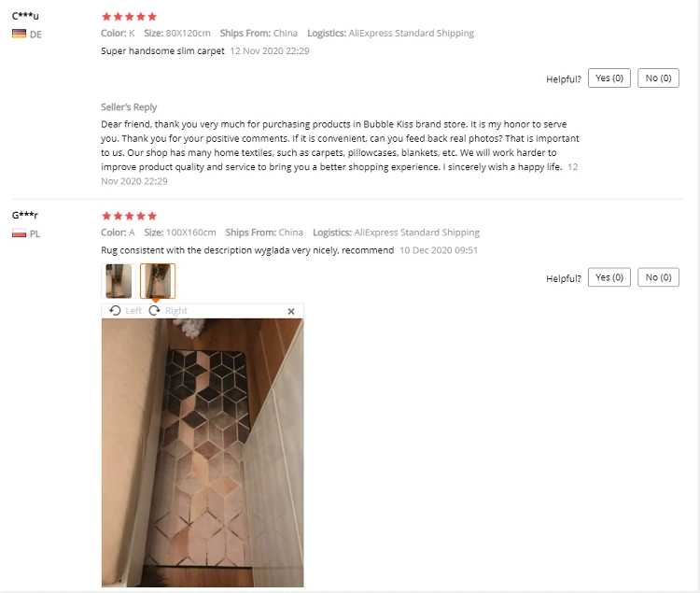Click the rotate Left icon above the photo
700x593 pixels.
pos(115,311)
